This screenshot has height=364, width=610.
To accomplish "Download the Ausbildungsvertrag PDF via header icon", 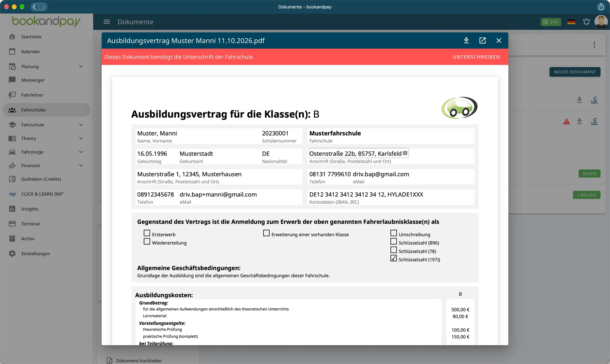I will (466, 40).
